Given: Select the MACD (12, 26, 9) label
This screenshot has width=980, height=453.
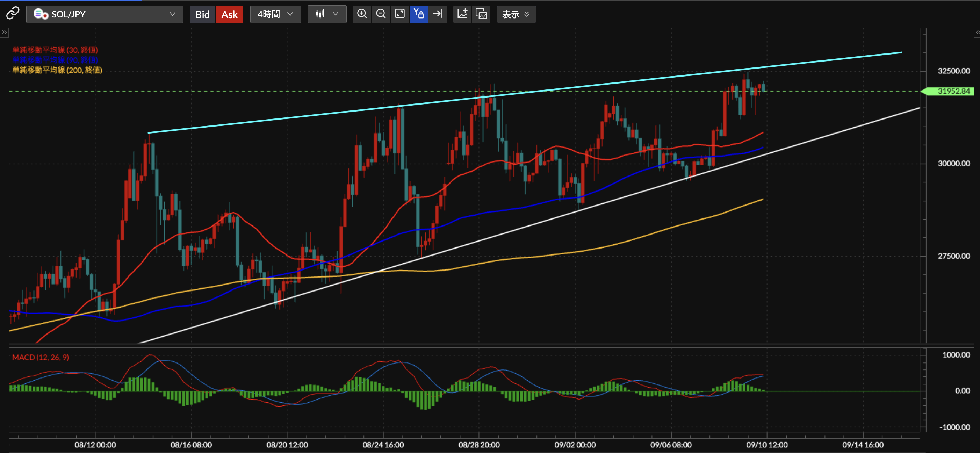Looking at the screenshot, I should coord(41,357).
